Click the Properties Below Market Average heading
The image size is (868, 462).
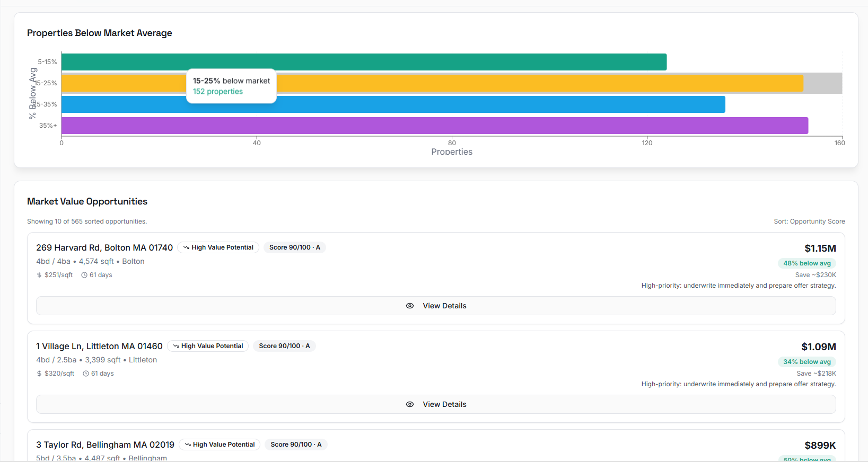pos(100,33)
